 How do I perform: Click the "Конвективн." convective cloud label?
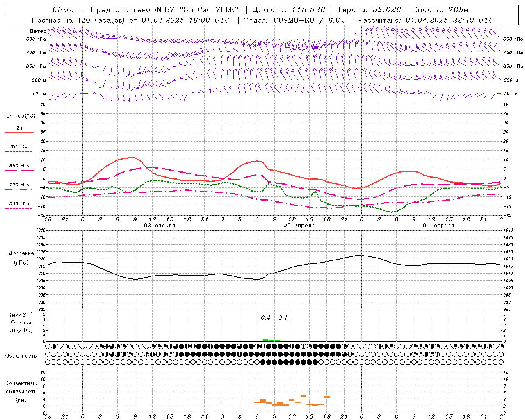(21, 383)
